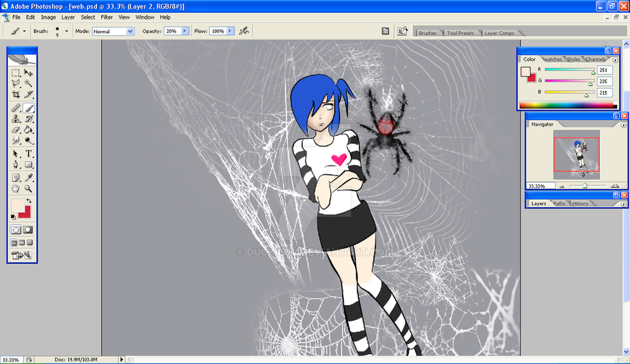Open the File menu

(x=16, y=17)
